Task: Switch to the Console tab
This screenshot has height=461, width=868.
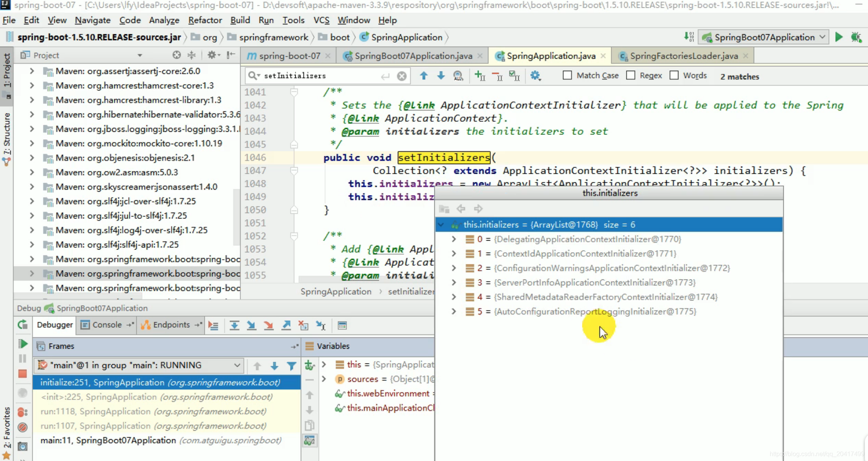Action: (106, 325)
